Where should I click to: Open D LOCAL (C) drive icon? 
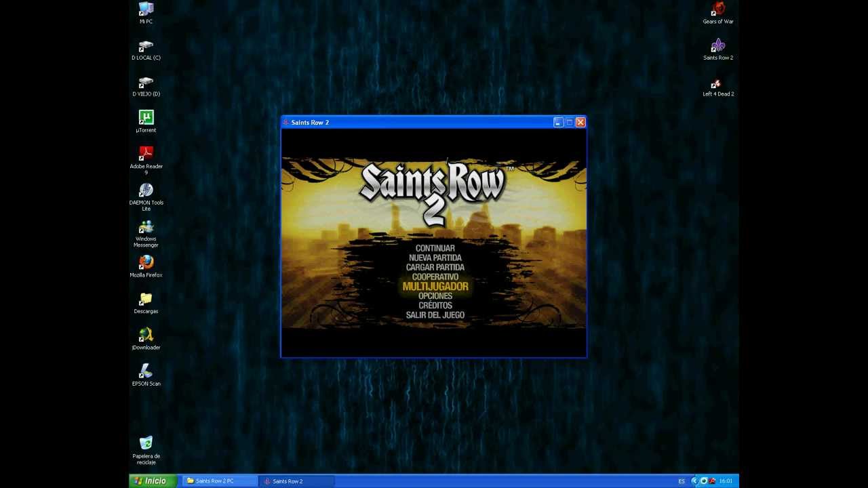click(x=146, y=49)
